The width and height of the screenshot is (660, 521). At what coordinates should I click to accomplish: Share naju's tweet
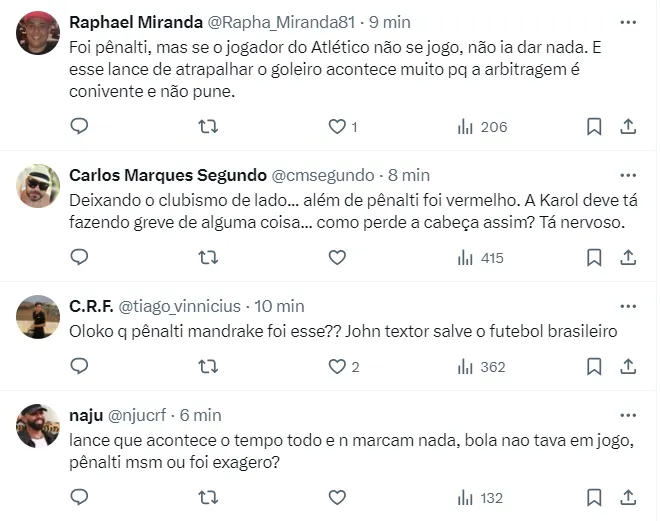click(x=628, y=497)
